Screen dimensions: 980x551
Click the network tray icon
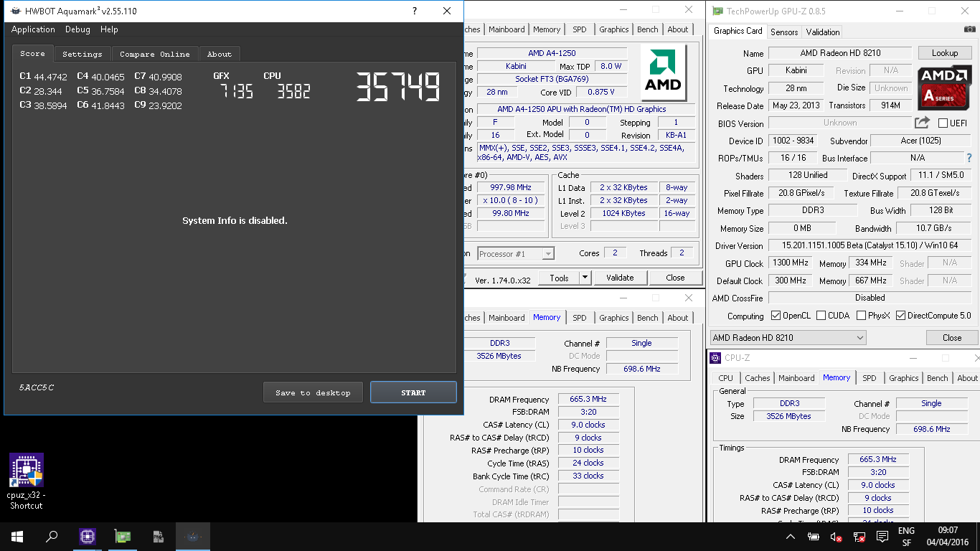(859, 537)
